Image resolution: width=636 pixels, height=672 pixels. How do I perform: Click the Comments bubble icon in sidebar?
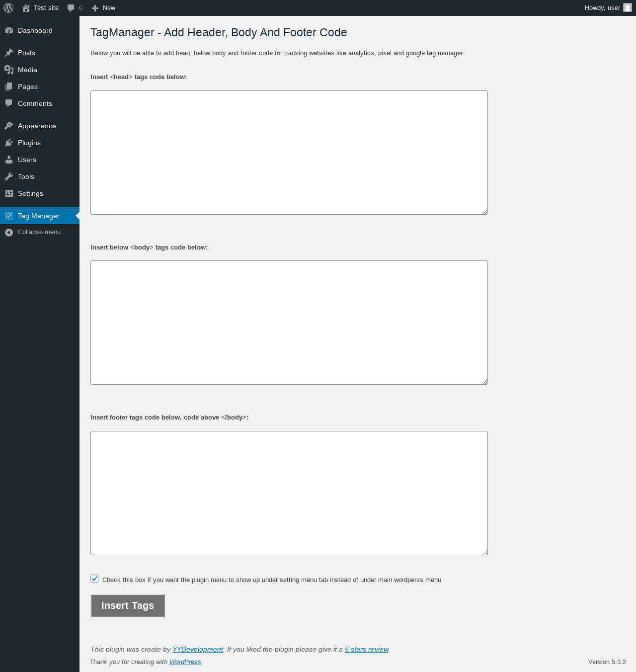pos(9,103)
